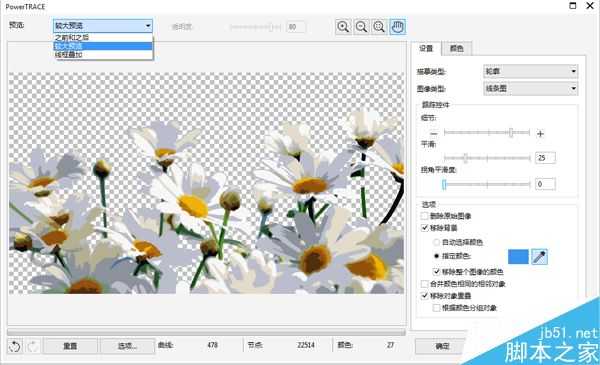Screen dimensions: 600x365
Task: Click the undo arrow icon at bottom left
Action: (15, 346)
